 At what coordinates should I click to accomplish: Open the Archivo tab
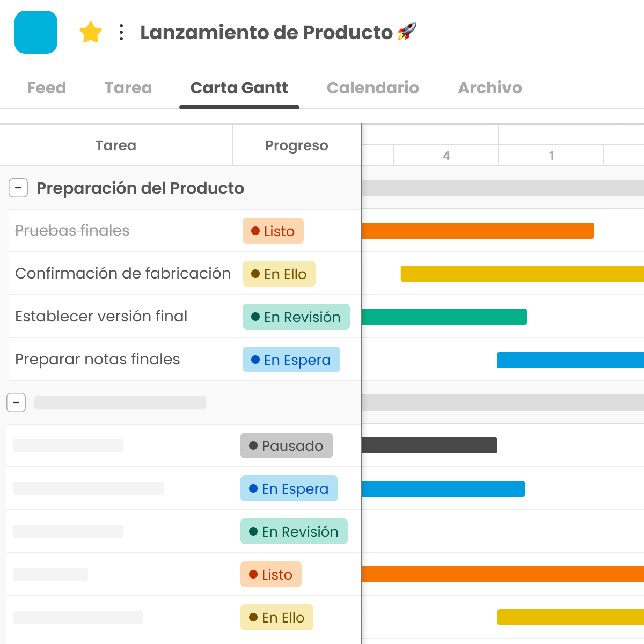tap(489, 88)
